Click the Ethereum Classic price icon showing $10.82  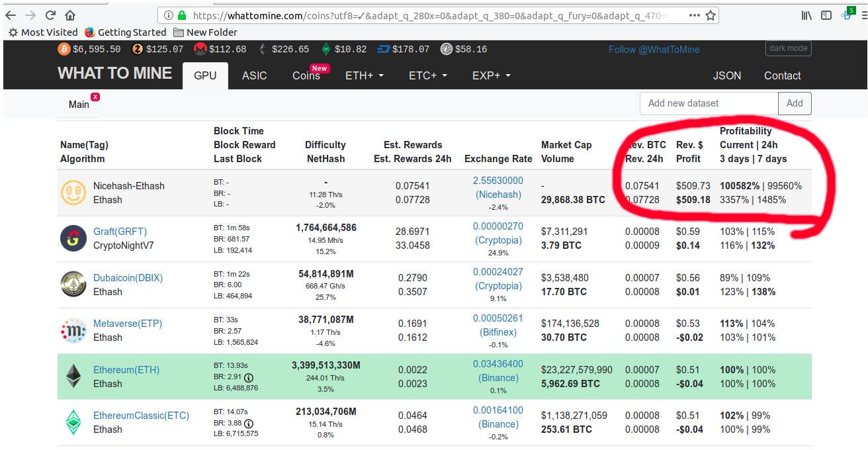(325, 49)
